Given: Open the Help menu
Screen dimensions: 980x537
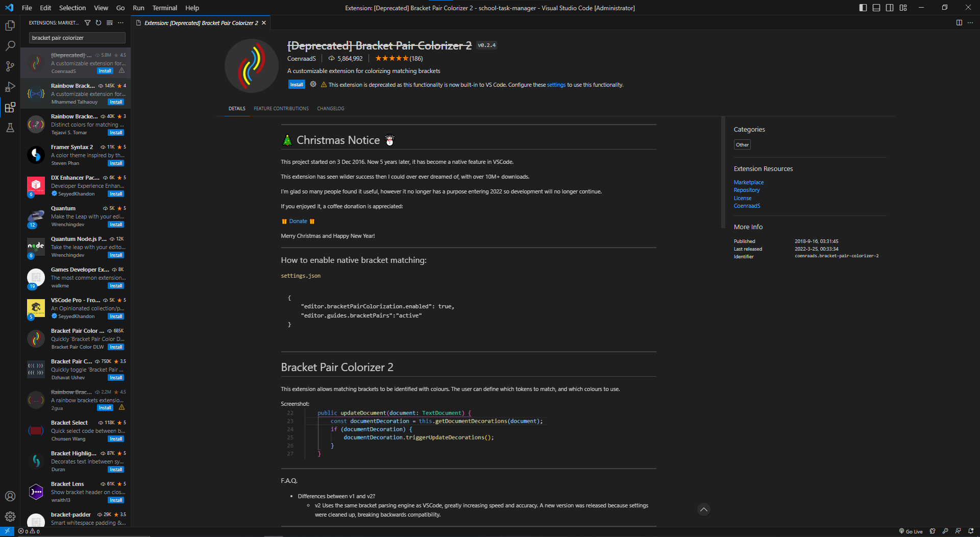Looking at the screenshot, I should coord(192,8).
